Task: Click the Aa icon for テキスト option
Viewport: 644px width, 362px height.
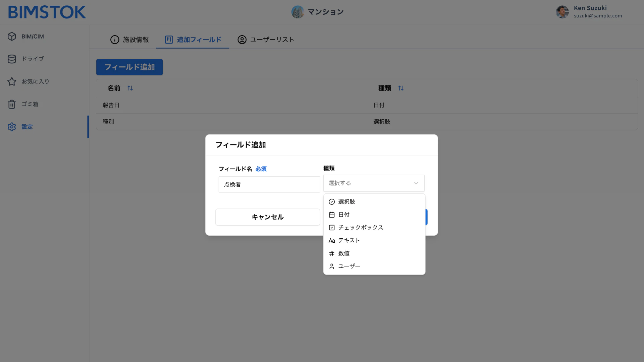Action: [332, 241]
